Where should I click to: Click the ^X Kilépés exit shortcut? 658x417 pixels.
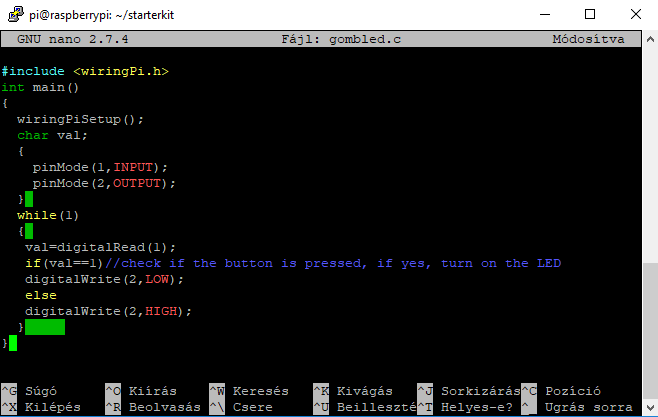click(41, 407)
